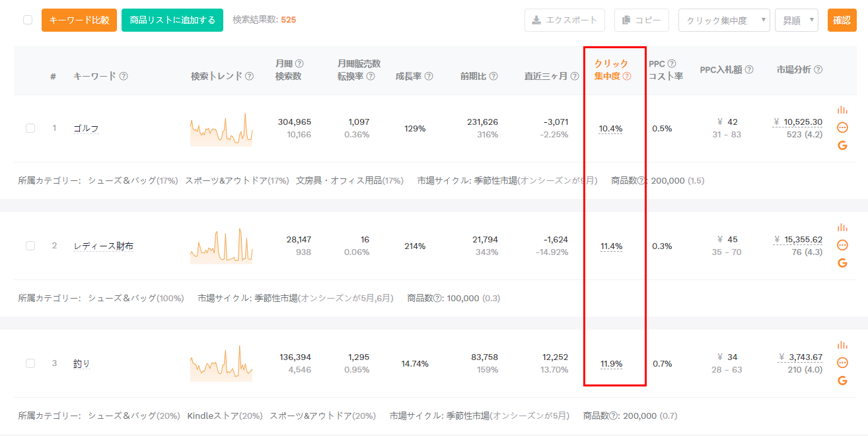Open the 釣り keyword link
The height and width of the screenshot is (436, 868).
82,363
